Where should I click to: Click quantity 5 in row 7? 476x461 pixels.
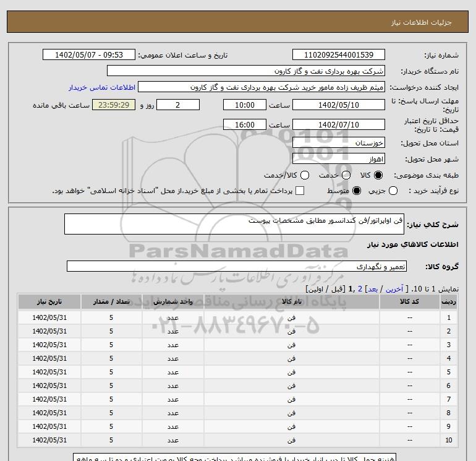tap(111, 399)
